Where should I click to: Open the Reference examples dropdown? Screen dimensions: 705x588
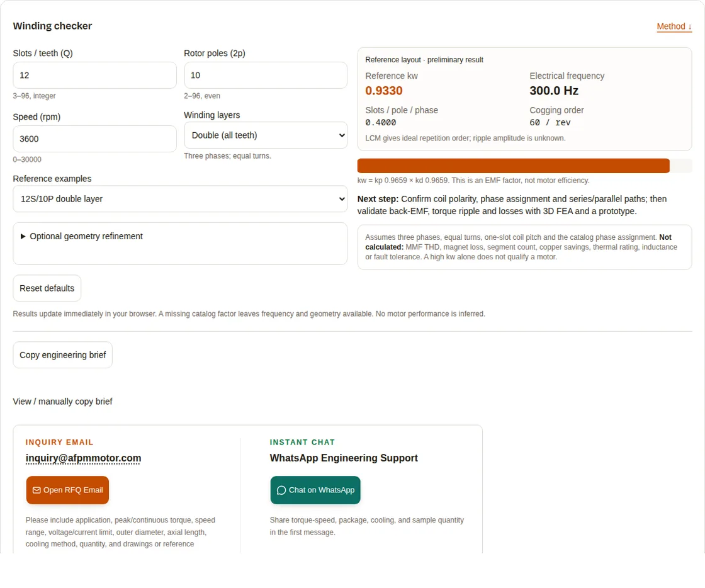180,199
